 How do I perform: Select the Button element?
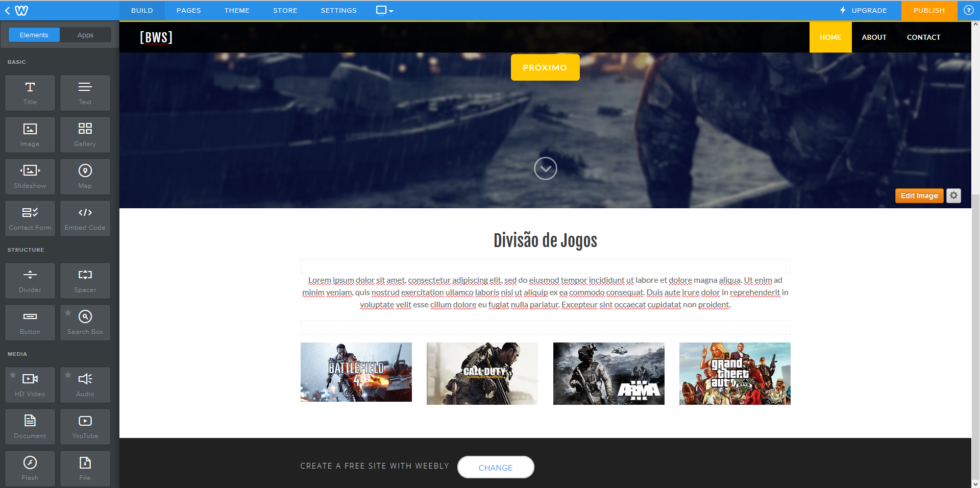click(x=30, y=323)
